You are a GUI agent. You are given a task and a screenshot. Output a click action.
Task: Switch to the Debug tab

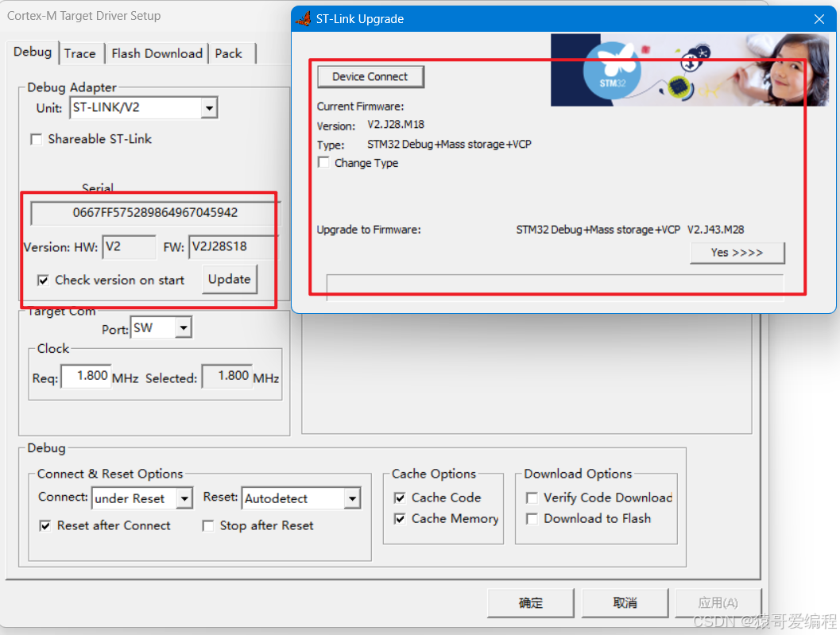[33, 52]
